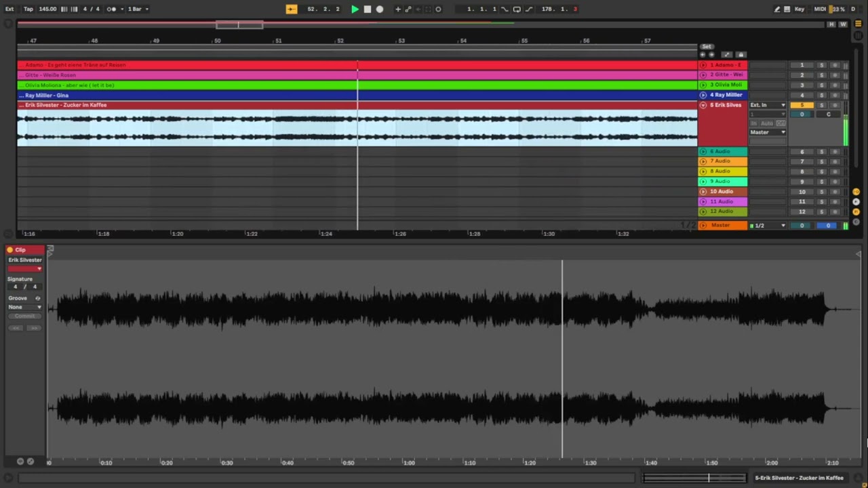The image size is (868, 488).
Task: Toggle the Punch-Out switch
Action: (x=529, y=9)
